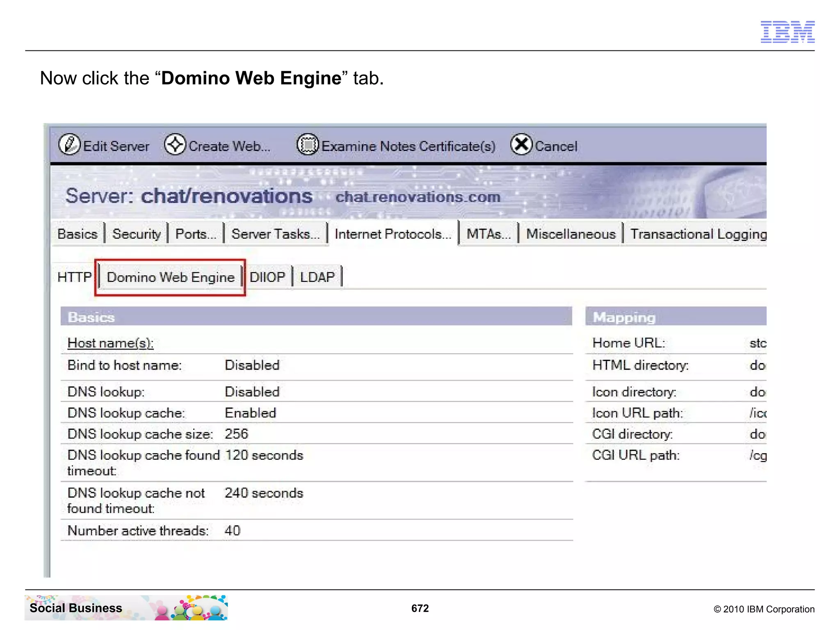Click the DNS lookup cache Enabled value

coord(251,413)
